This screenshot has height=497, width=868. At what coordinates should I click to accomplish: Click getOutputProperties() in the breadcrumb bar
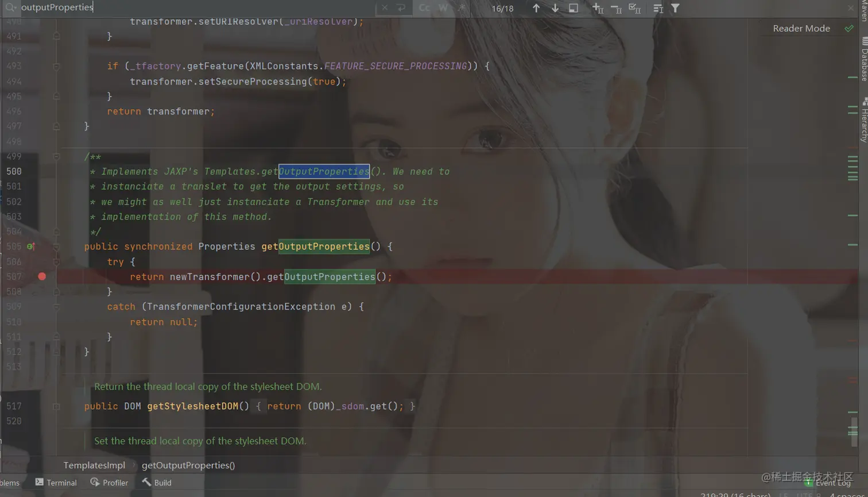click(x=188, y=465)
